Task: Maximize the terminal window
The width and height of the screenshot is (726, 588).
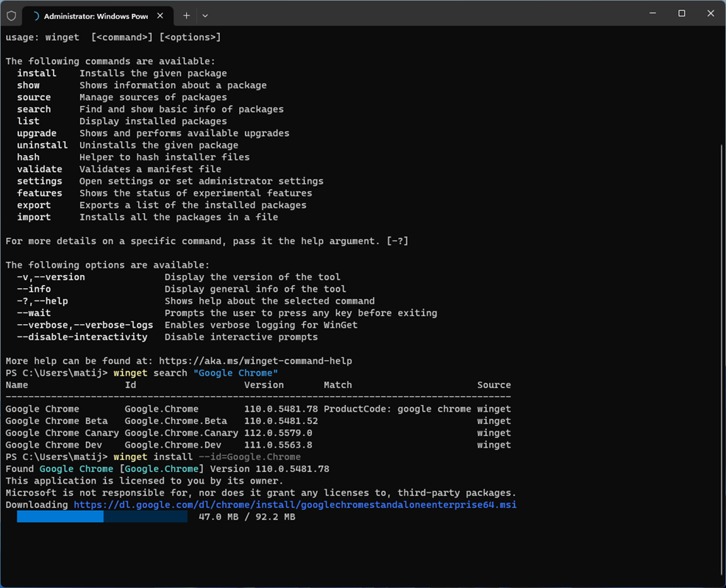Action: [x=682, y=13]
